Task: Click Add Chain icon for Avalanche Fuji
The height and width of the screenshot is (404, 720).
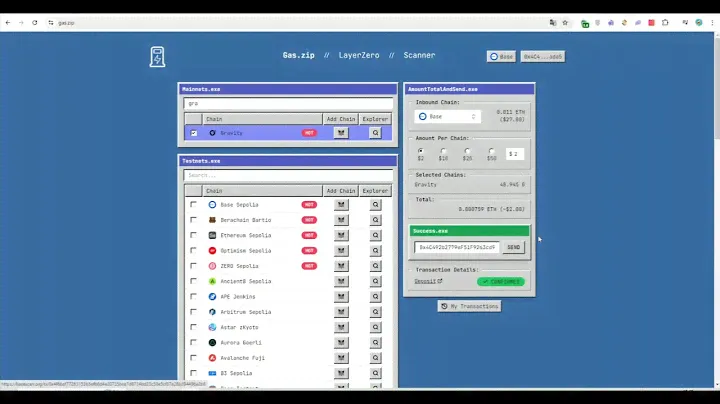Action: pos(341,358)
